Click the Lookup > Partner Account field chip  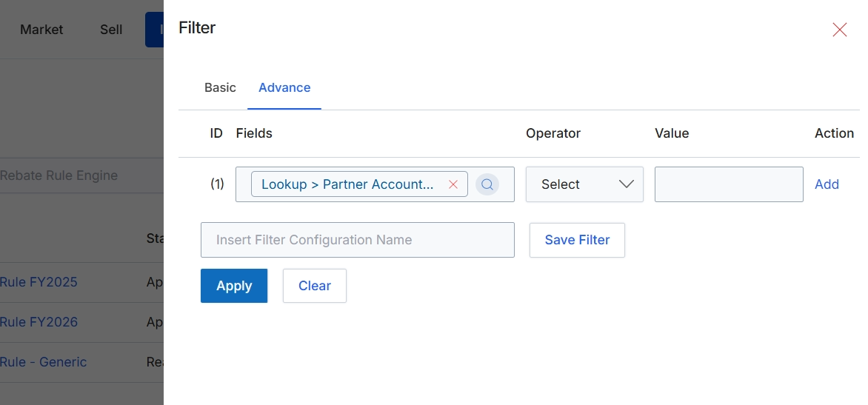pos(347,184)
